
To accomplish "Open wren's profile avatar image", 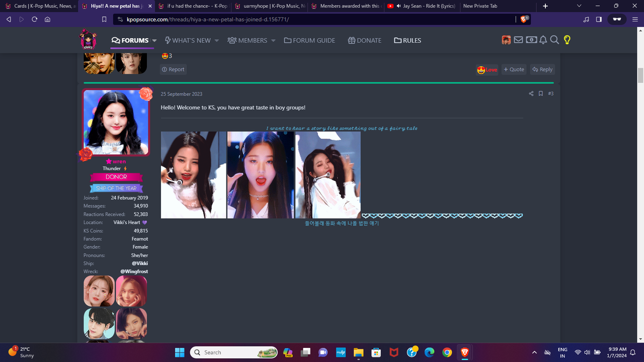I will (x=116, y=123).
